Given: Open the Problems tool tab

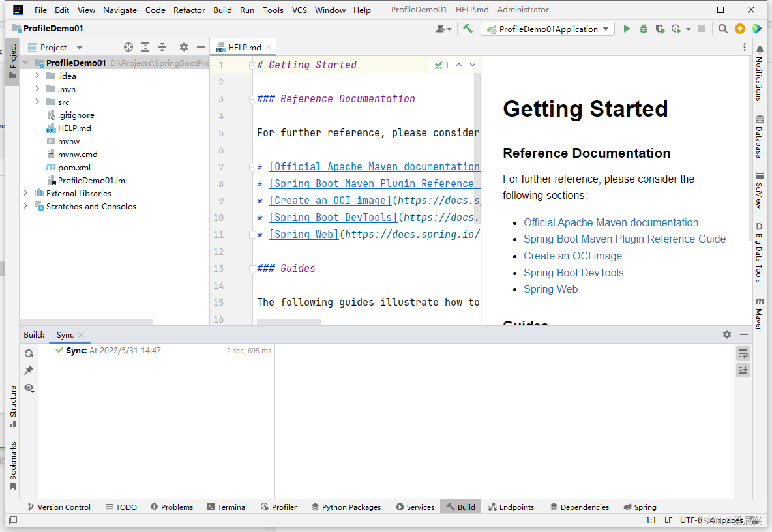Looking at the screenshot, I should click(x=172, y=507).
